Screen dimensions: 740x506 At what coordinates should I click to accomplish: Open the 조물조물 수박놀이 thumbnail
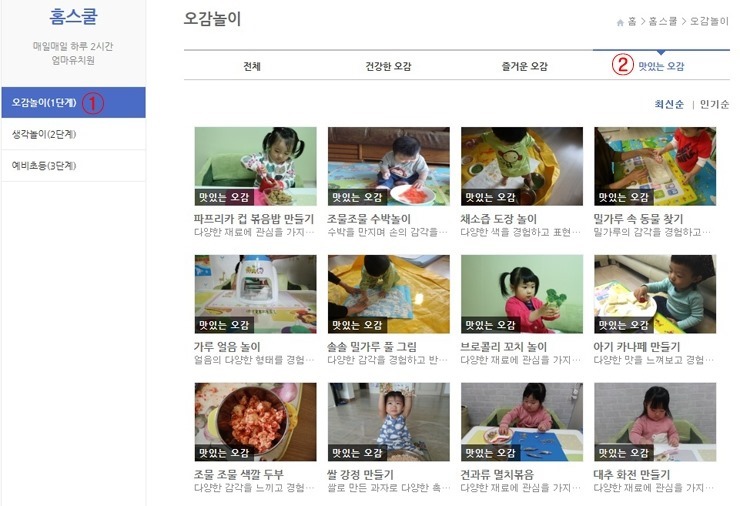pos(389,166)
